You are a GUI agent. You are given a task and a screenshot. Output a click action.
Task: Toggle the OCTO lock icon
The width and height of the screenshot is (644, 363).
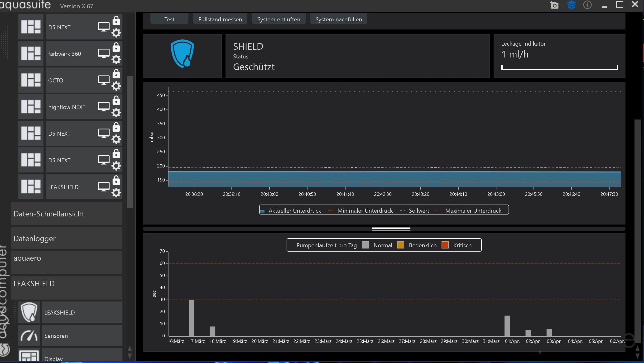pos(116,74)
